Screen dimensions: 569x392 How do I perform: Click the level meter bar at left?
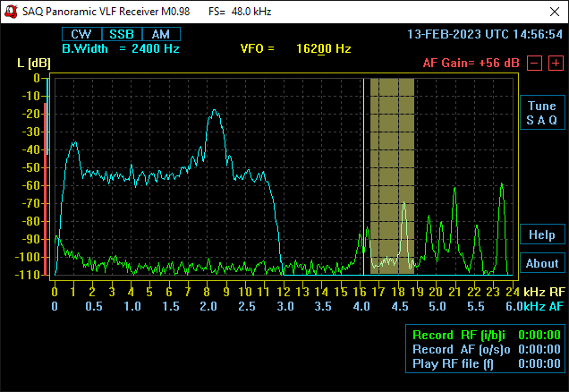44,179
